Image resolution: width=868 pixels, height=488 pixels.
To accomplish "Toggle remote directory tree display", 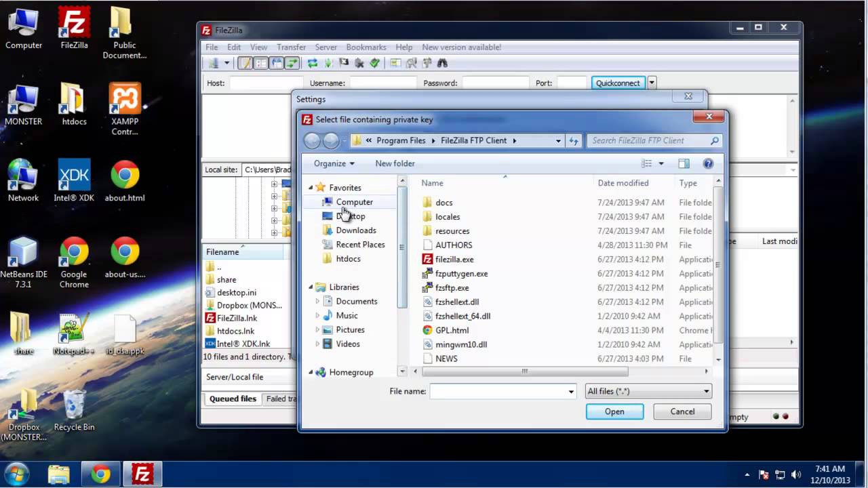I will 276,63.
